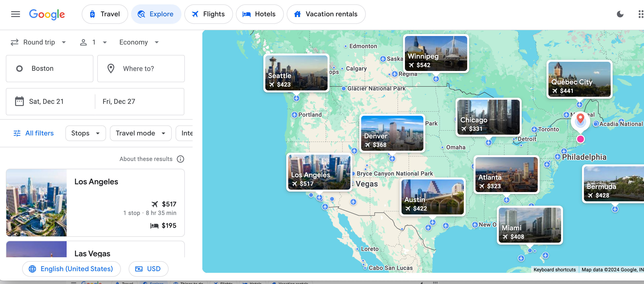Switch to the Flights tab

208,14
